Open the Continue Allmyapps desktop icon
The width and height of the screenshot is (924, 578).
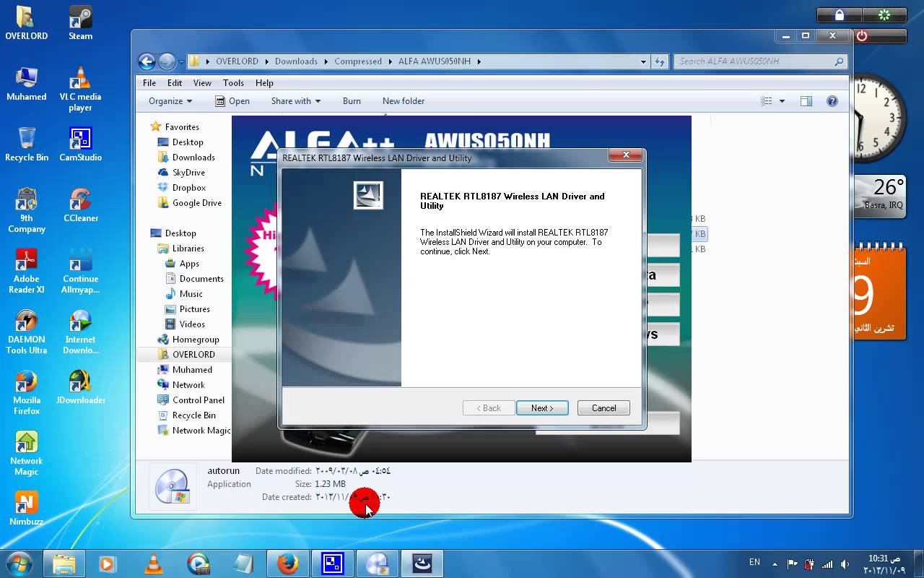tap(80, 271)
